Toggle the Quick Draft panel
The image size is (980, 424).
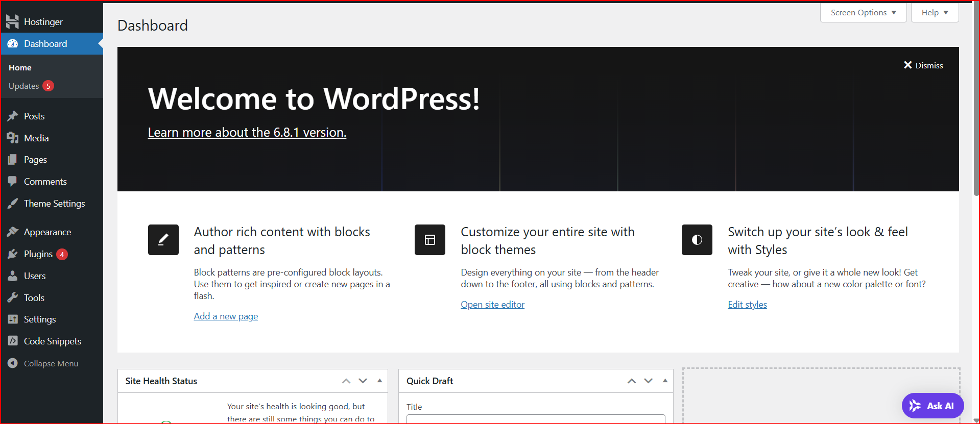[x=665, y=381]
